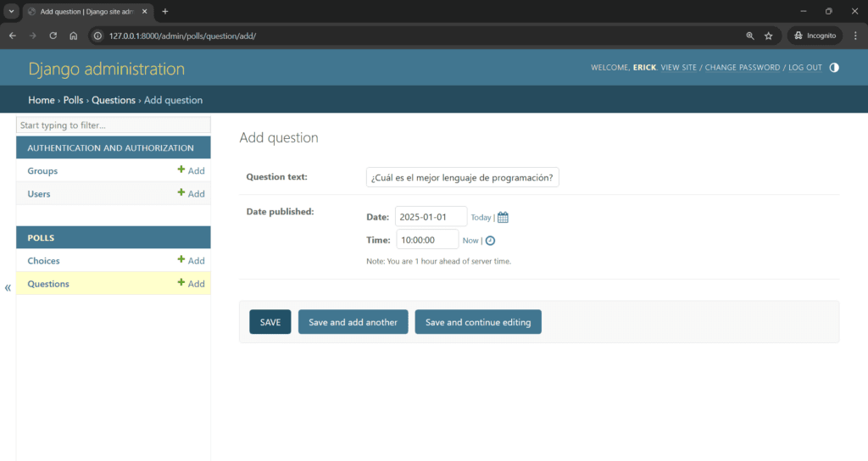This screenshot has width=868, height=461.
Task: Click the zoom magnifier icon in address bar
Action: tap(750, 36)
